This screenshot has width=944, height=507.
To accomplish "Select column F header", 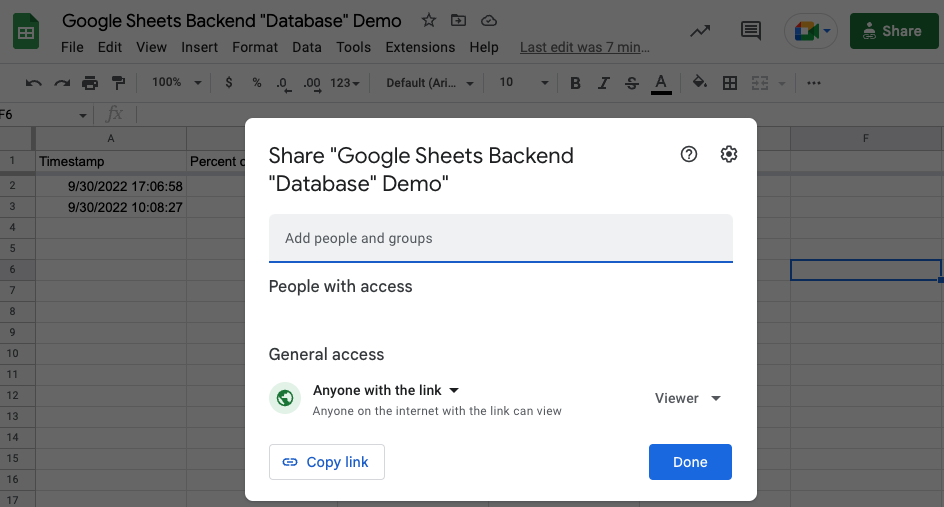I will click(866, 138).
